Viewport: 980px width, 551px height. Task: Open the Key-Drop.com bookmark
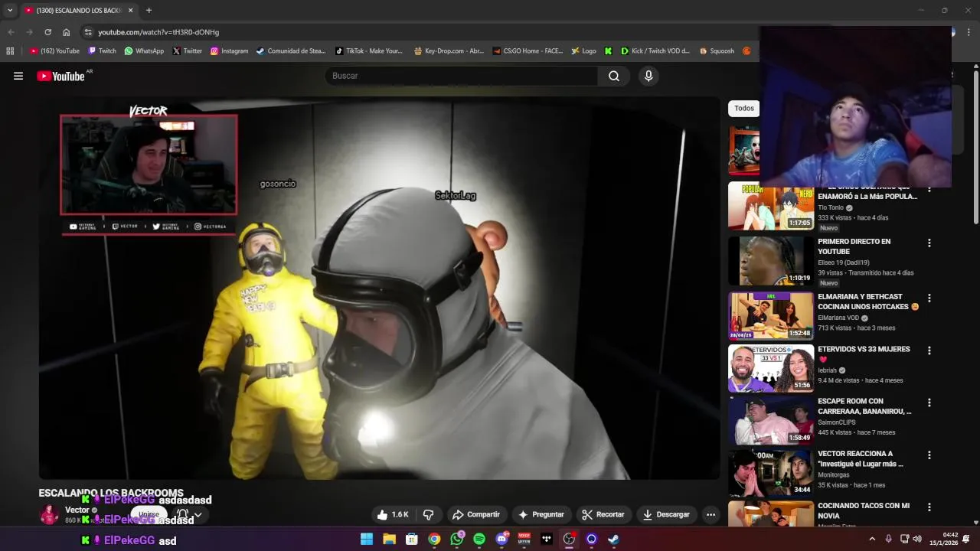pyautogui.click(x=449, y=51)
